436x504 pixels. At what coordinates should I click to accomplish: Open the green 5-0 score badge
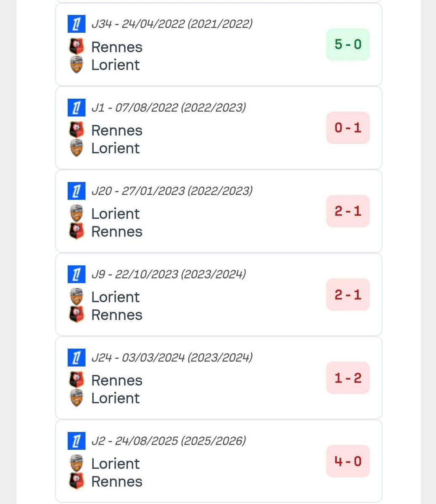click(x=348, y=44)
